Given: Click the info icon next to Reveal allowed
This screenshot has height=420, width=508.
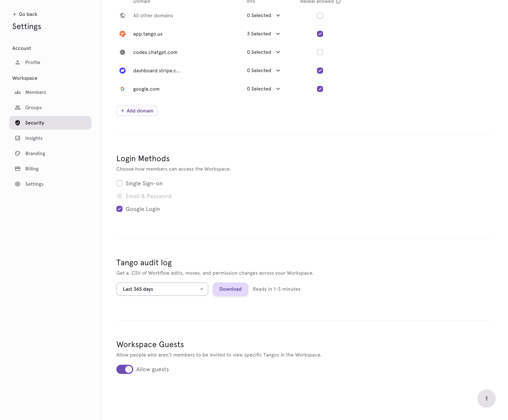Looking at the screenshot, I should tap(338, 2).
